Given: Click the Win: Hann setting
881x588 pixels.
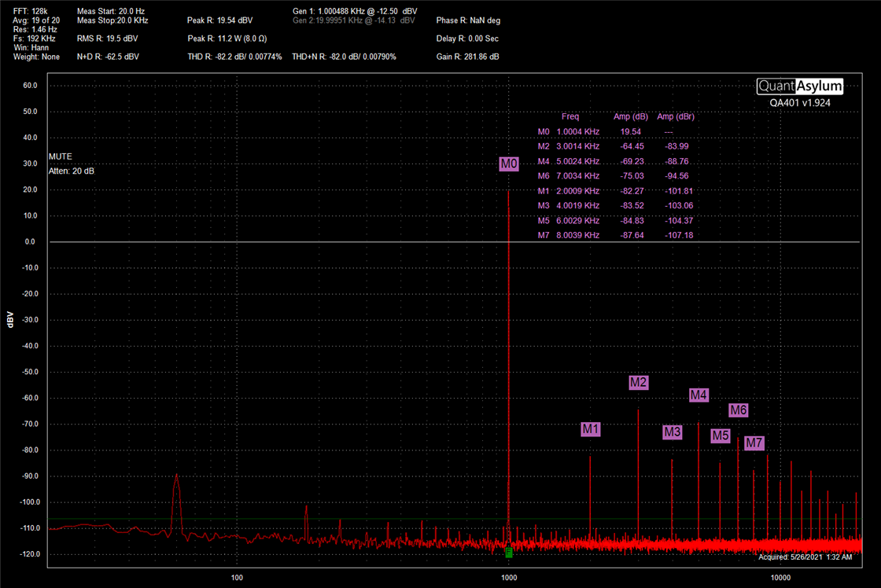Looking at the screenshot, I should click(x=31, y=48).
